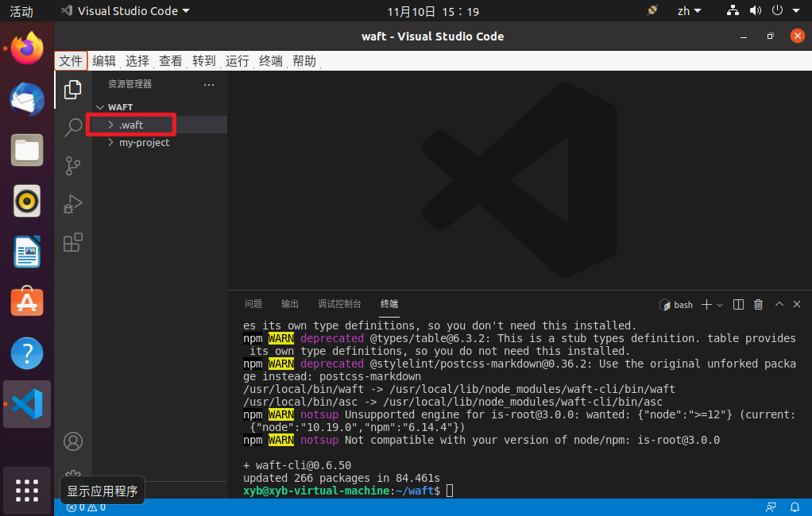Expand the my-project folder
This screenshot has width=812, height=516.
click(160, 142)
